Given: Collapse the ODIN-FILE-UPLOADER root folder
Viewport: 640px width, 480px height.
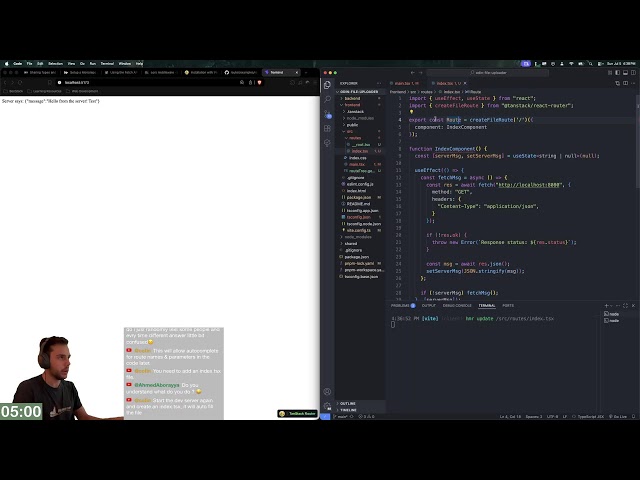Looking at the screenshot, I should [360, 92].
